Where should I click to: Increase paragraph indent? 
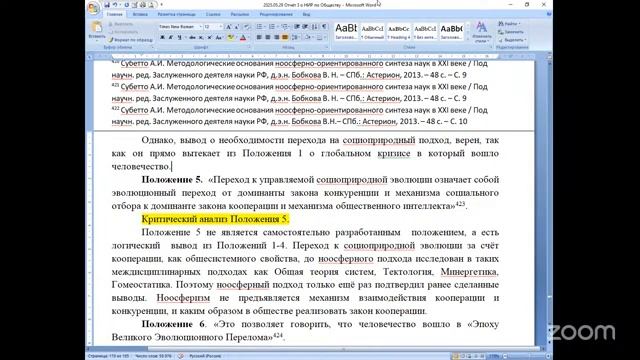point(305,27)
